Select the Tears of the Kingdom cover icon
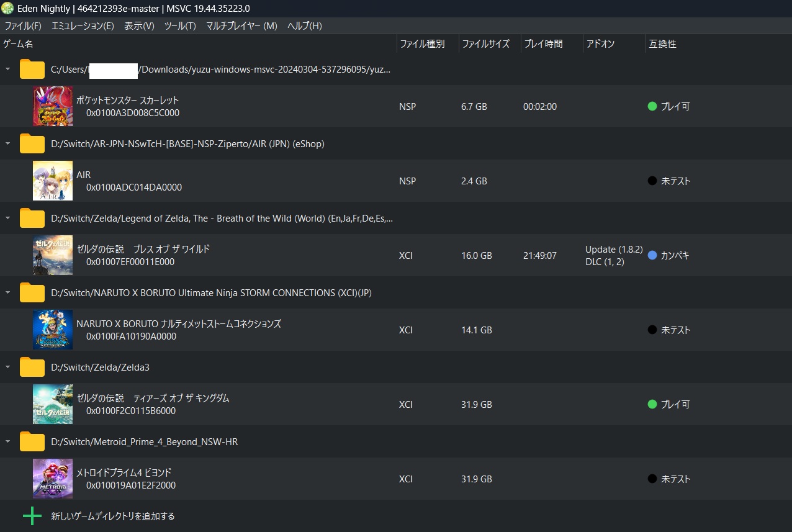The width and height of the screenshot is (792, 532). point(53,404)
